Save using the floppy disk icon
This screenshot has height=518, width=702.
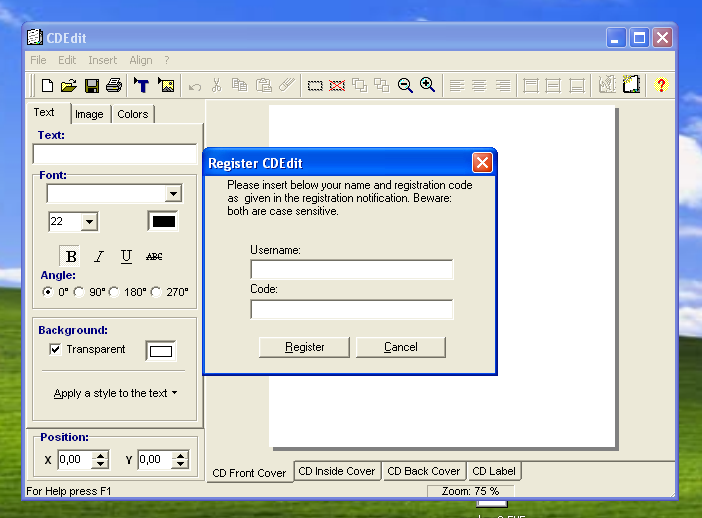(x=92, y=86)
